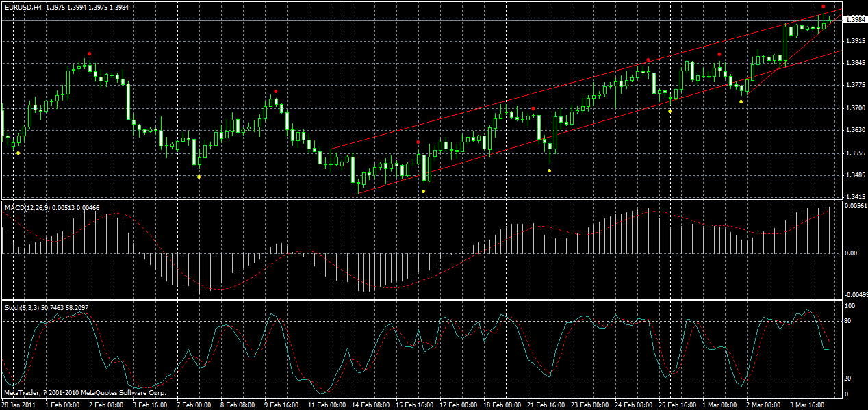
Task: Select the red dot marker near 21 Feb
Action: [x=533, y=108]
